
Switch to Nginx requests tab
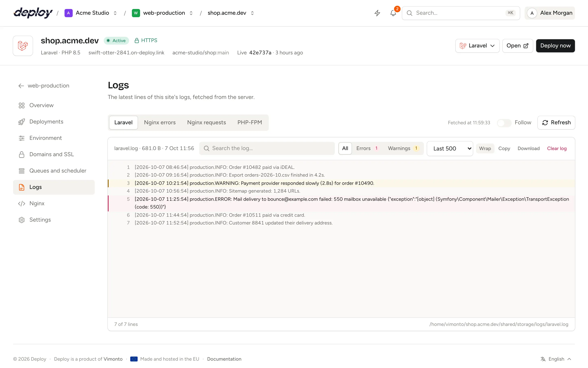(x=207, y=123)
